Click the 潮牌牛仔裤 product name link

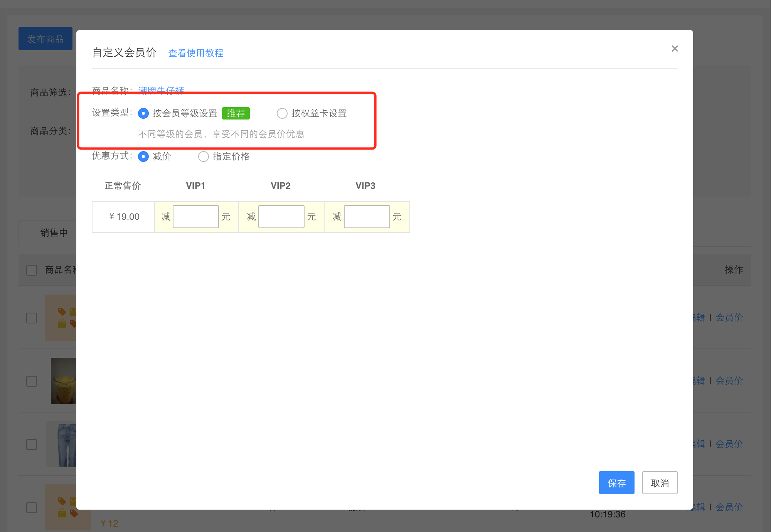pyautogui.click(x=161, y=90)
